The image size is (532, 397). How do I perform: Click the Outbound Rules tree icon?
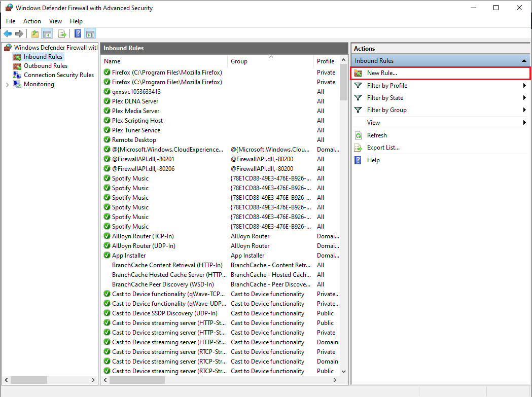[x=17, y=66]
